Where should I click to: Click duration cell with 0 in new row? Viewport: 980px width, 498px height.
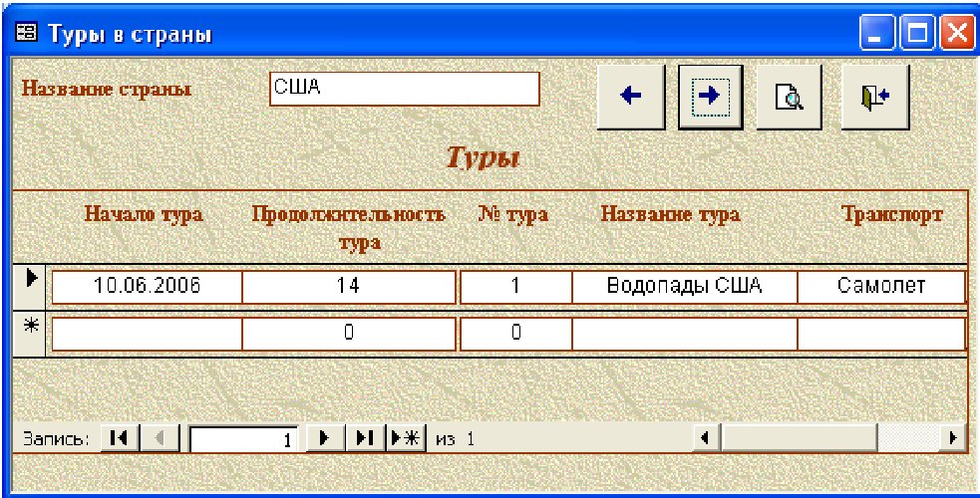pos(349,334)
